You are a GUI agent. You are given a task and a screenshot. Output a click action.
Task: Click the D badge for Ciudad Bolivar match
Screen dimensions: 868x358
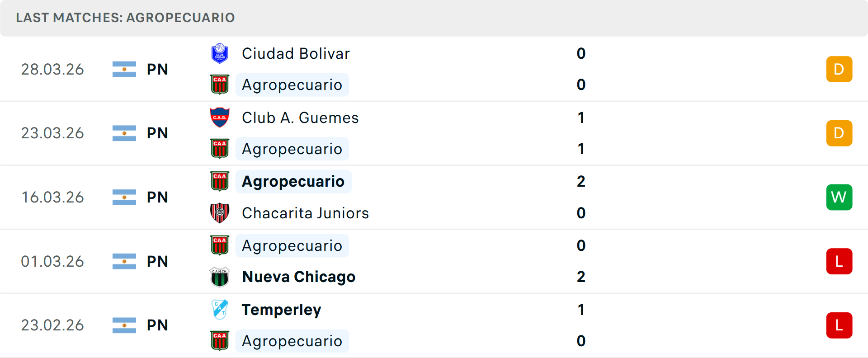point(839,69)
